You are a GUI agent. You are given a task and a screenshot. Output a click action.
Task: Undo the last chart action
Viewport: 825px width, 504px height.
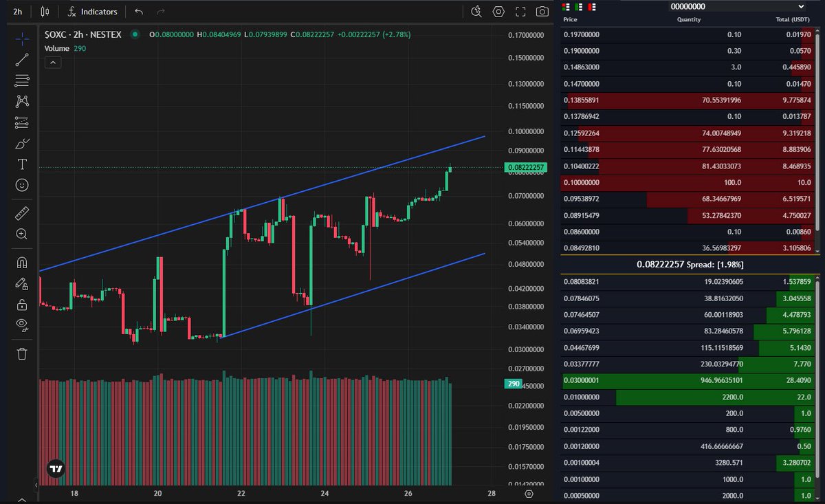tap(139, 12)
